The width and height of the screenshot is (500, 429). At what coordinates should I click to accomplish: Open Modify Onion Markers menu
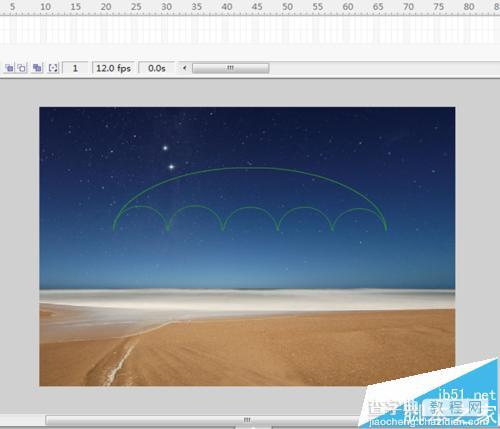(x=53, y=68)
